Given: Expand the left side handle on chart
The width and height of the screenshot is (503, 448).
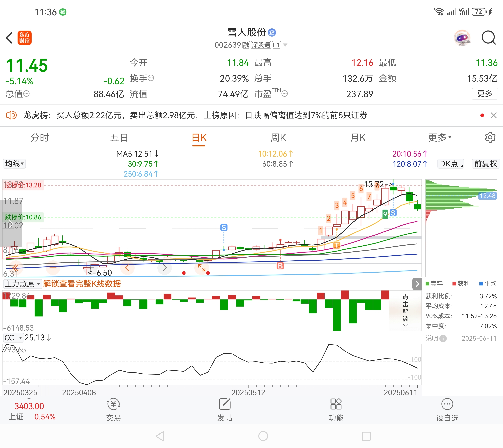Looking at the screenshot, I should 11,224.
